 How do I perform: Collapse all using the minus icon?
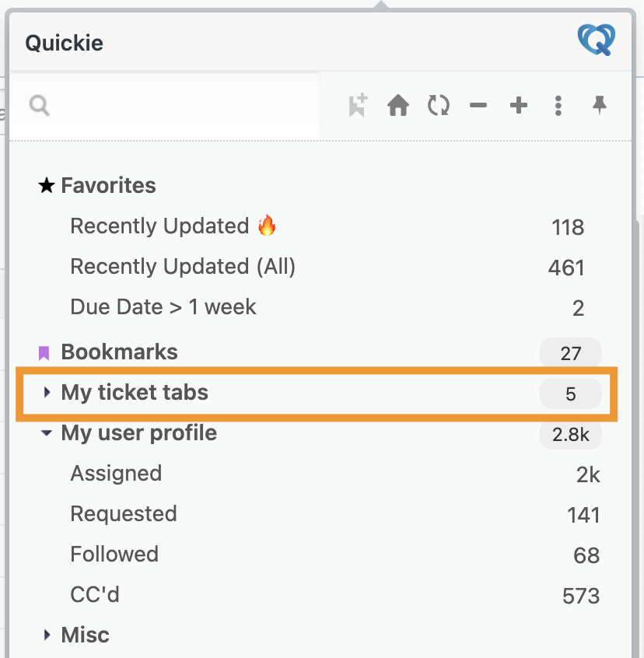pos(478,105)
